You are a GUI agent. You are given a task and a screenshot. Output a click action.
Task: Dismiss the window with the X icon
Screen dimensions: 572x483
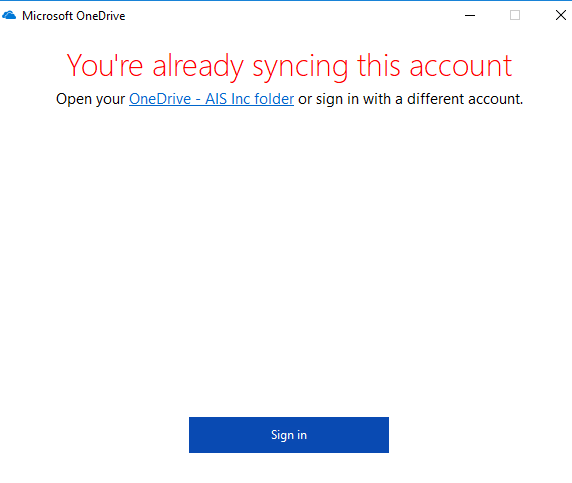tap(561, 15)
